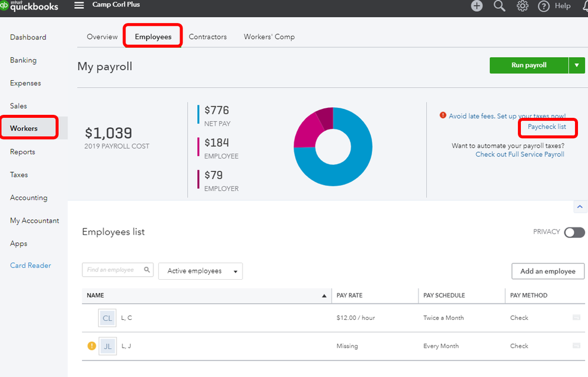
Task: Click the $79 employer figure
Action: 214,175
